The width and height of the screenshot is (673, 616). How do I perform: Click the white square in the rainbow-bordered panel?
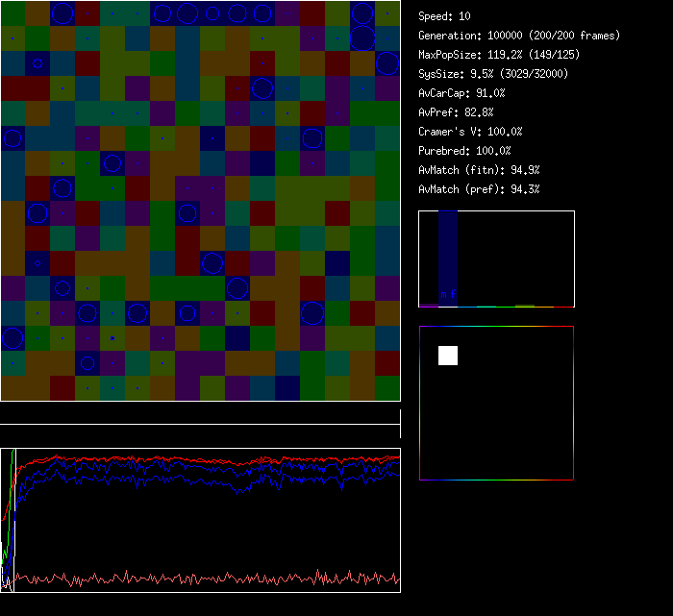tap(448, 356)
